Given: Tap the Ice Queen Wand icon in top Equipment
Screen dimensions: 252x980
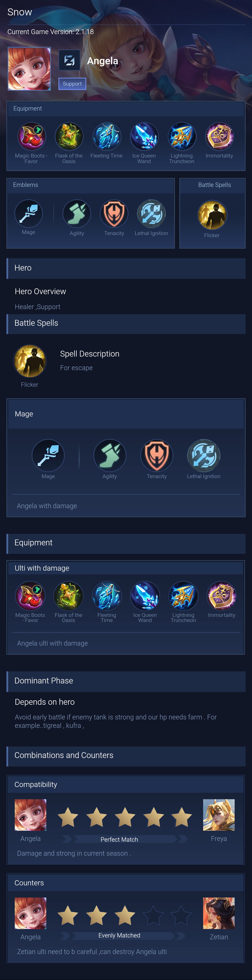Looking at the screenshot, I should [x=144, y=136].
